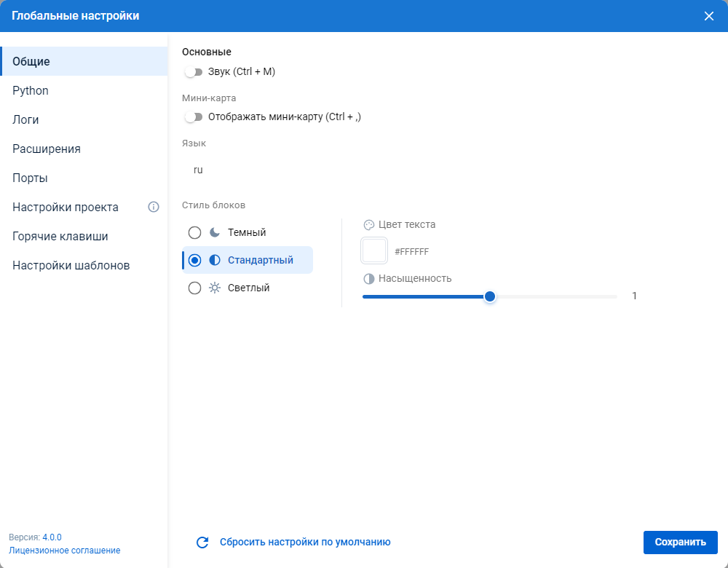Open Настройки шаблонов section
Image resolution: width=728 pixels, height=568 pixels.
84,266
